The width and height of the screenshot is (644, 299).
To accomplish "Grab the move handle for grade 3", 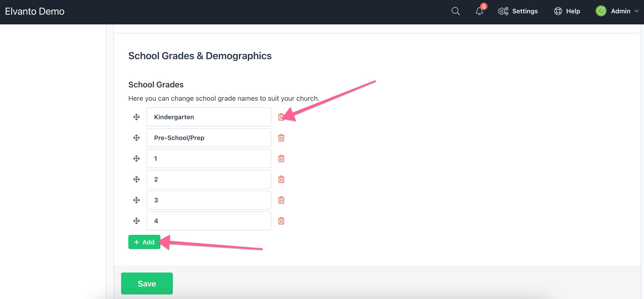I will point(136,200).
